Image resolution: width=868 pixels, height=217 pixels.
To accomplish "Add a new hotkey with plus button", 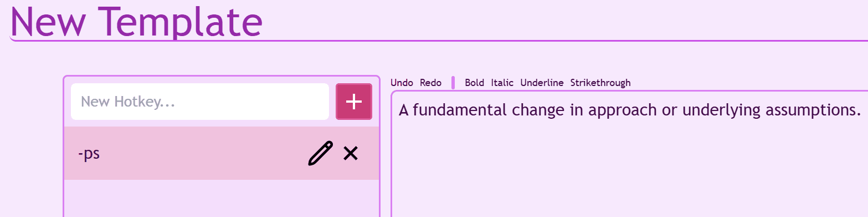I will click(x=354, y=102).
